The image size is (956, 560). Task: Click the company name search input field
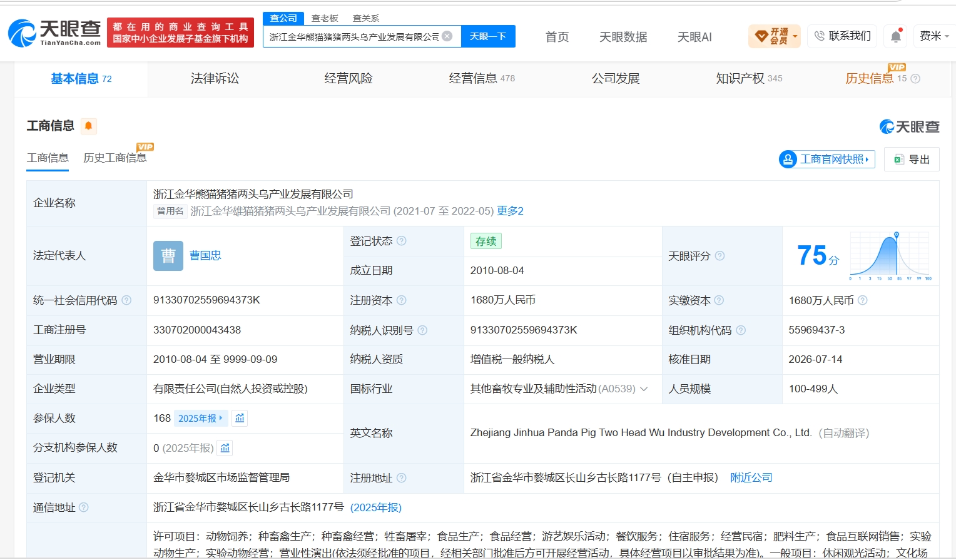pos(354,36)
